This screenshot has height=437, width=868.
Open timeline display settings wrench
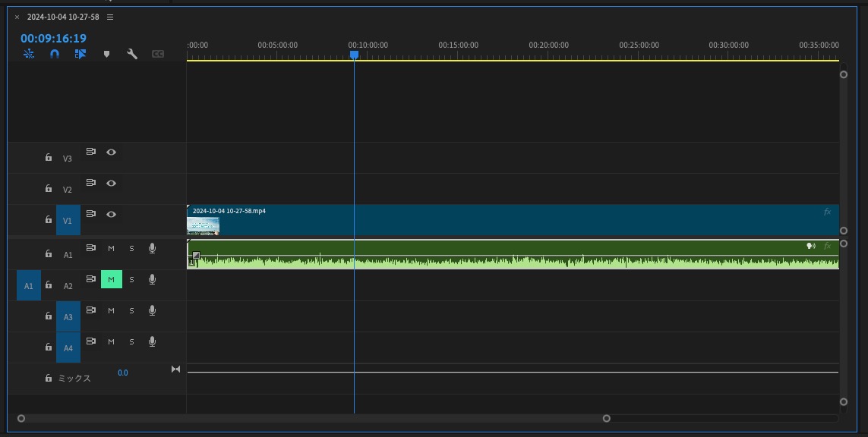[131, 54]
